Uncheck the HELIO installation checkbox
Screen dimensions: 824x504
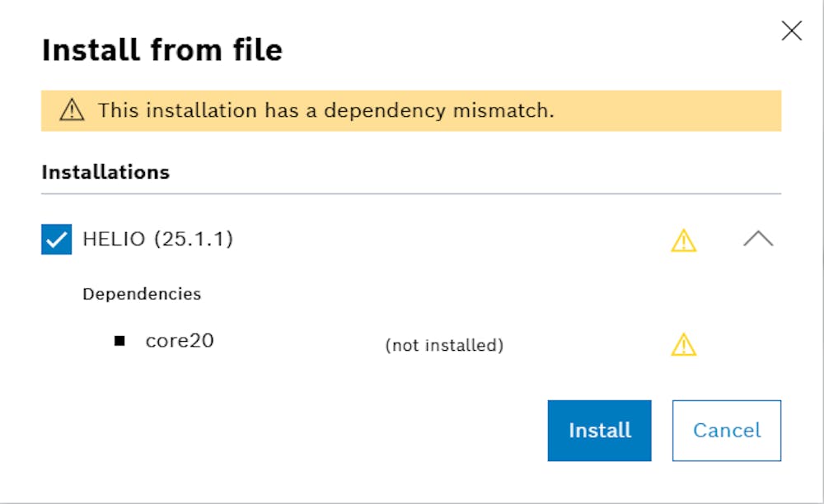57,240
